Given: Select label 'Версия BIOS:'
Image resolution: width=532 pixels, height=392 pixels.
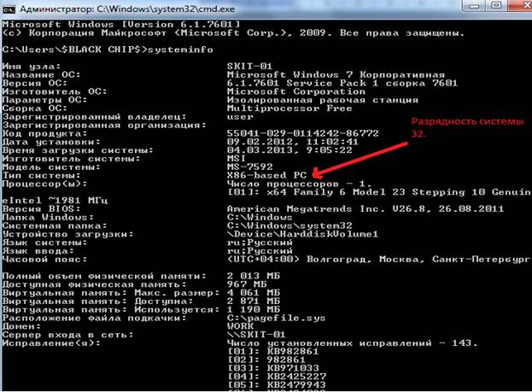Looking at the screenshot, I should click(x=41, y=208).
